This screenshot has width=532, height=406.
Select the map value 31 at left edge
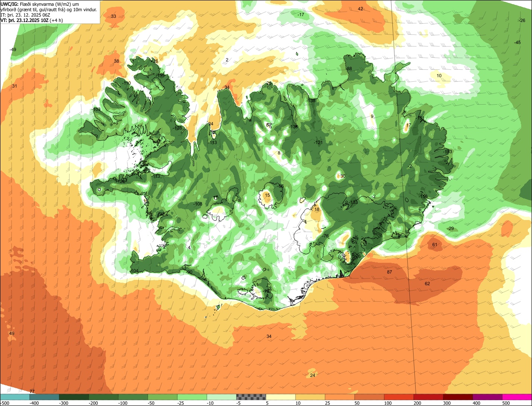(15, 86)
